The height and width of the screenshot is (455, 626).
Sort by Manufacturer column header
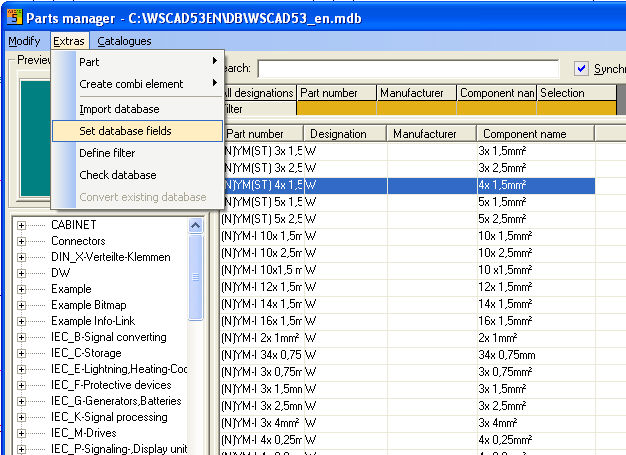click(x=432, y=134)
